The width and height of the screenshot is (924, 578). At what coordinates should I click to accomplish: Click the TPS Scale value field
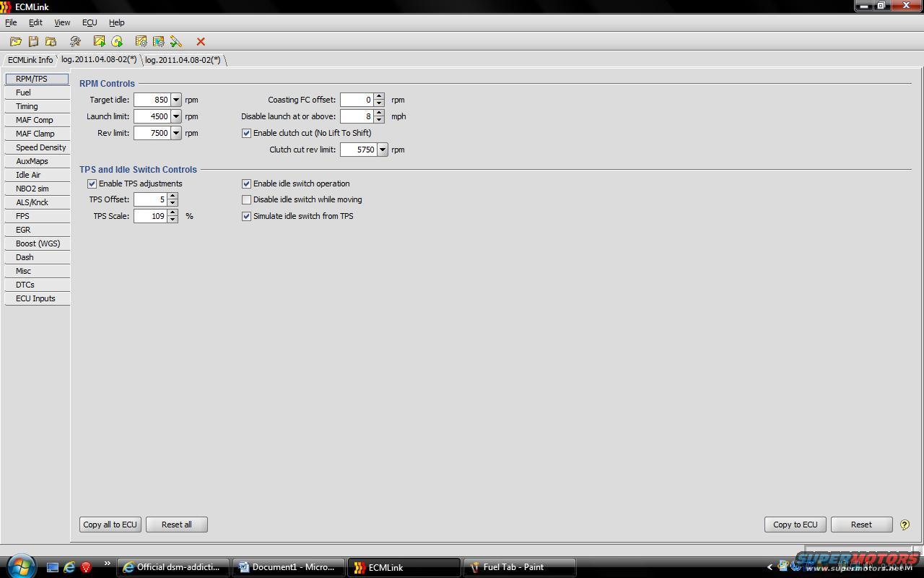[150, 216]
